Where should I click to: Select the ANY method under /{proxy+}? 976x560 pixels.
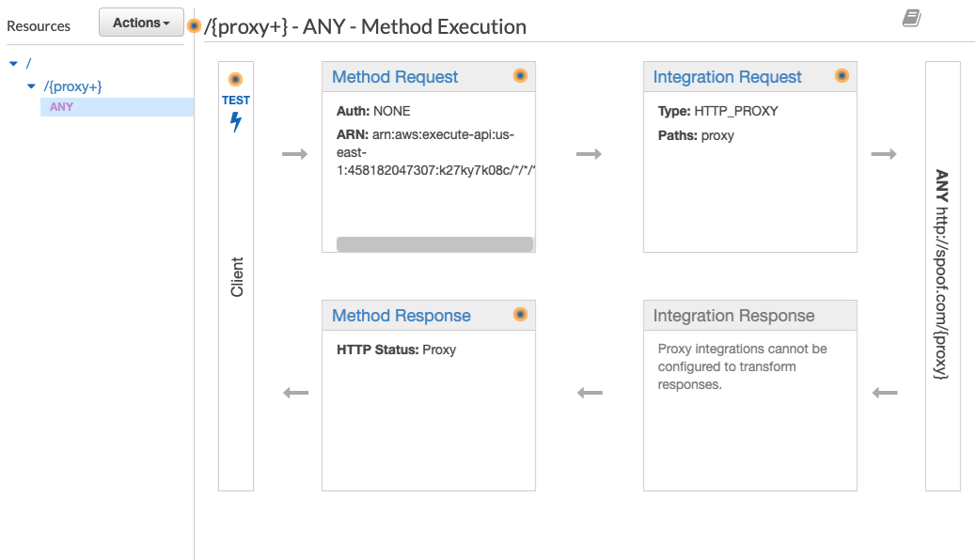coord(60,106)
